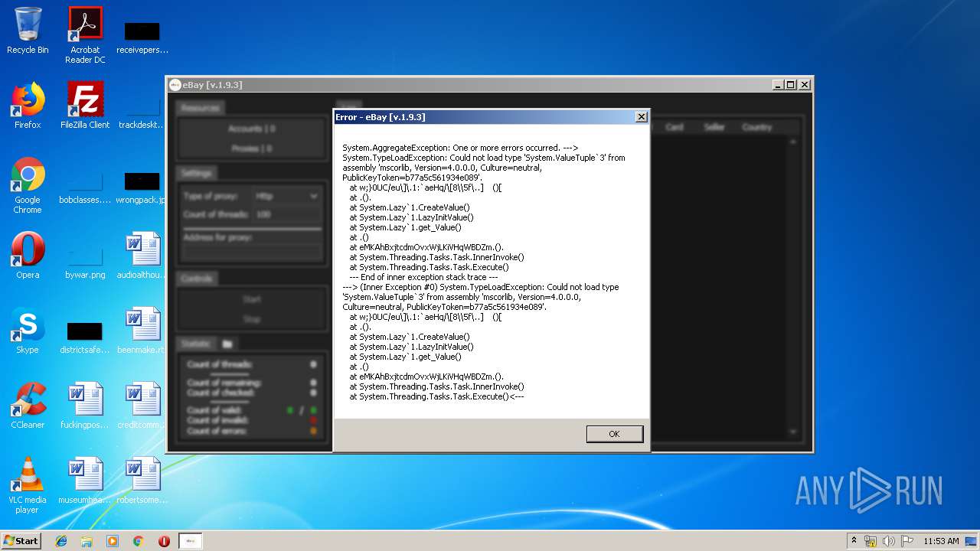The image size is (980, 551).
Task: Maximize the eBay [v.1.9.3] window
Action: (791, 85)
